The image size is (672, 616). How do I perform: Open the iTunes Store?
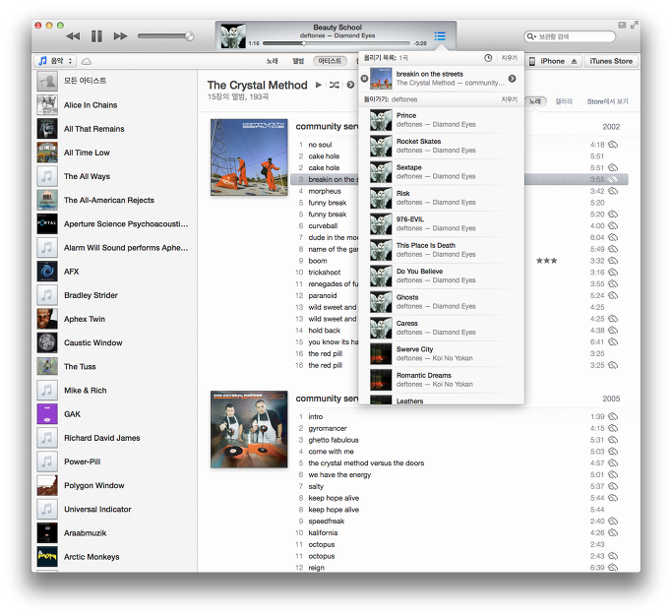click(611, 61)
